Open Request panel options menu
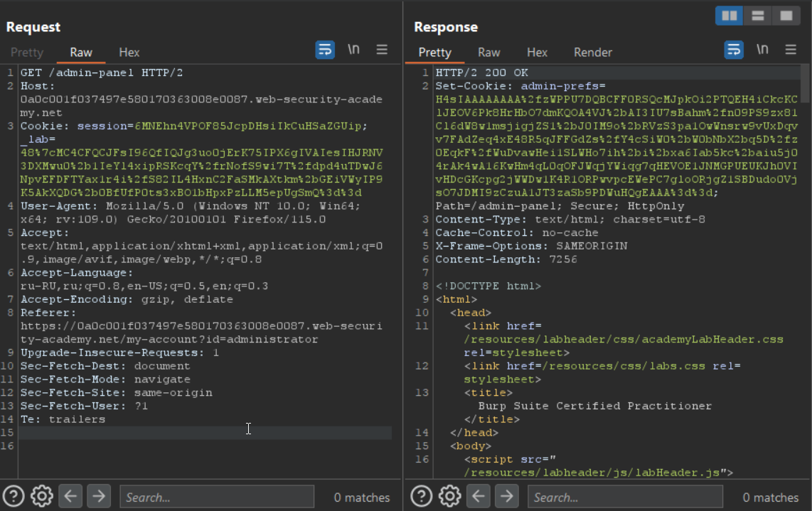812x511 pixels. coord(382,50)
